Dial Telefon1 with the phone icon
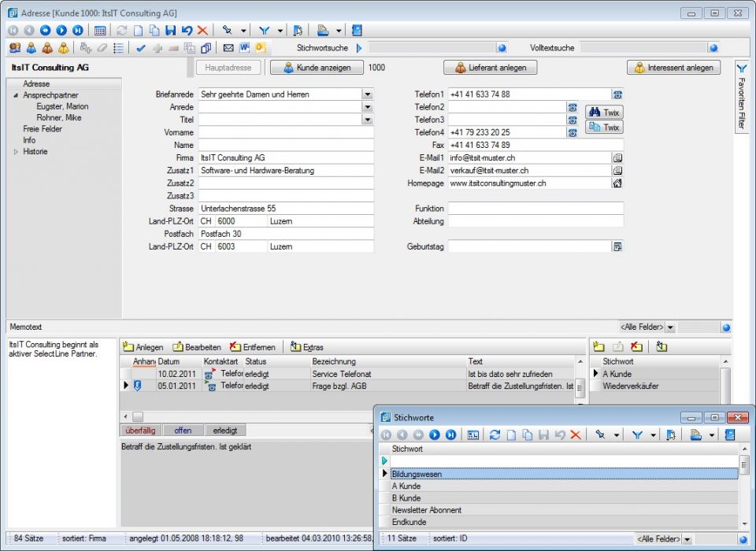 pos(617,94)
